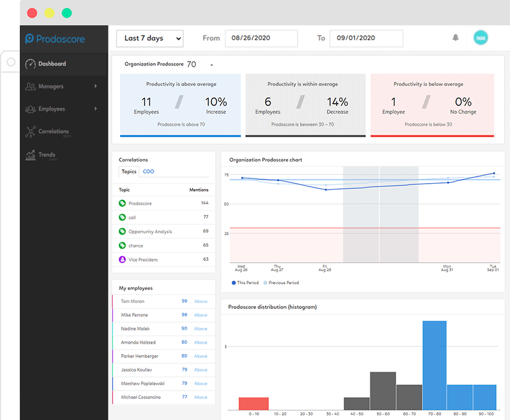
Task: Click the tag icon beside call topic
Action: tap(122, 217)
